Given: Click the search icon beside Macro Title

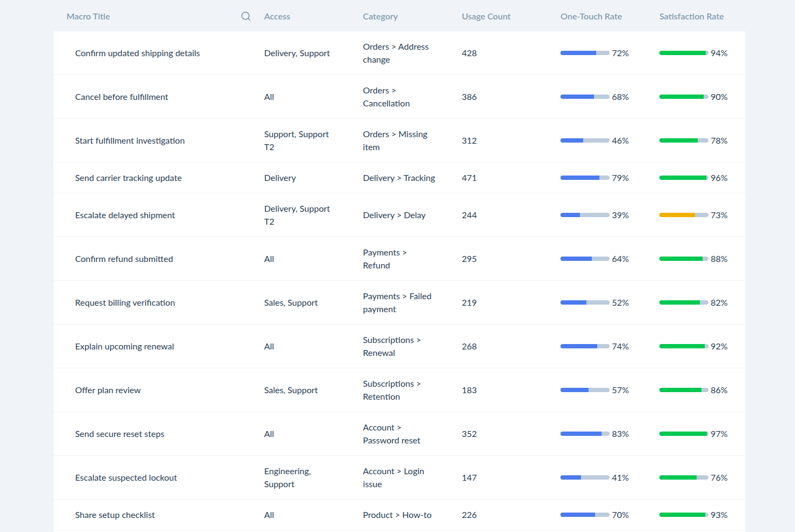Looking at the screenshot, I should click(x=246, y=16).
